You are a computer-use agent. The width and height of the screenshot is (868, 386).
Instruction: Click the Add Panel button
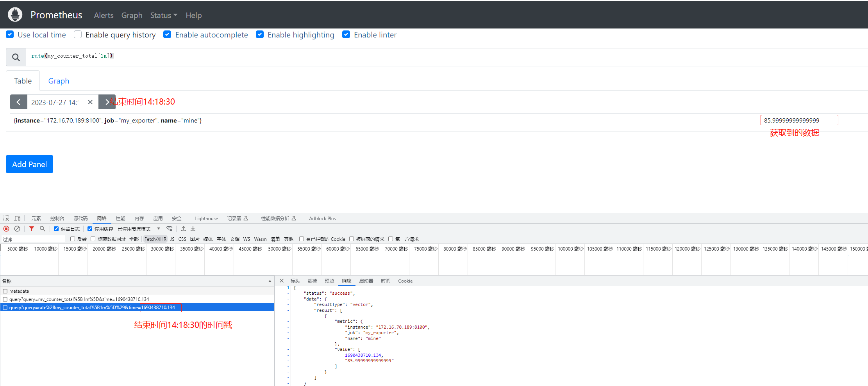29,164
